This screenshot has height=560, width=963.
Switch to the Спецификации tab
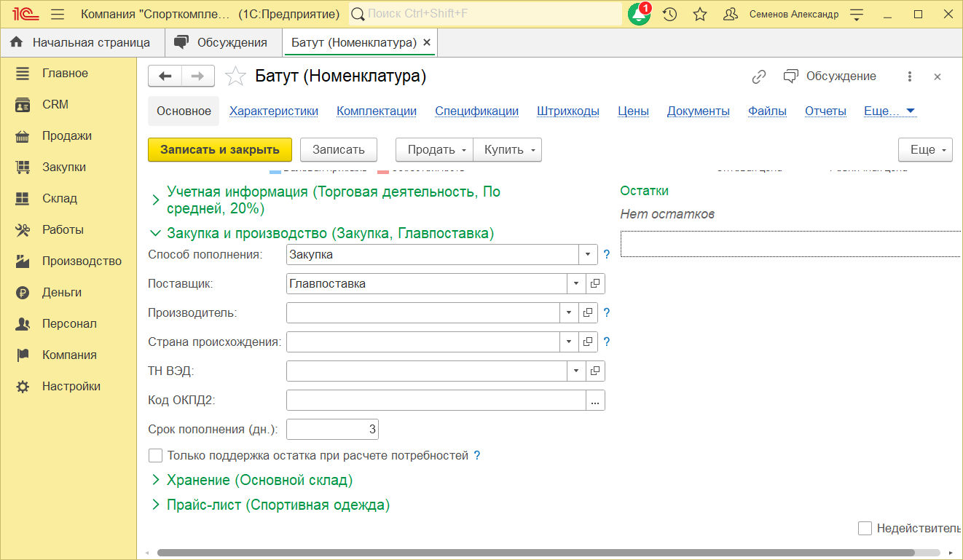(x=477, y=111)
